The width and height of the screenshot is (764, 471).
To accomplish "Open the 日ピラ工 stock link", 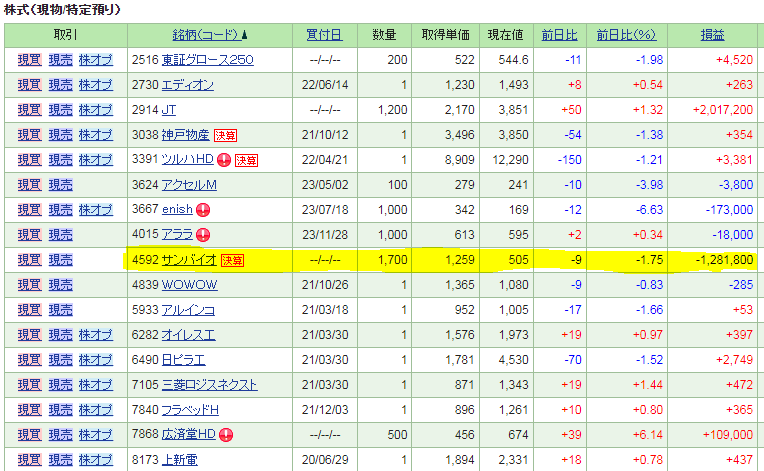I will click(x=183, y=360).
